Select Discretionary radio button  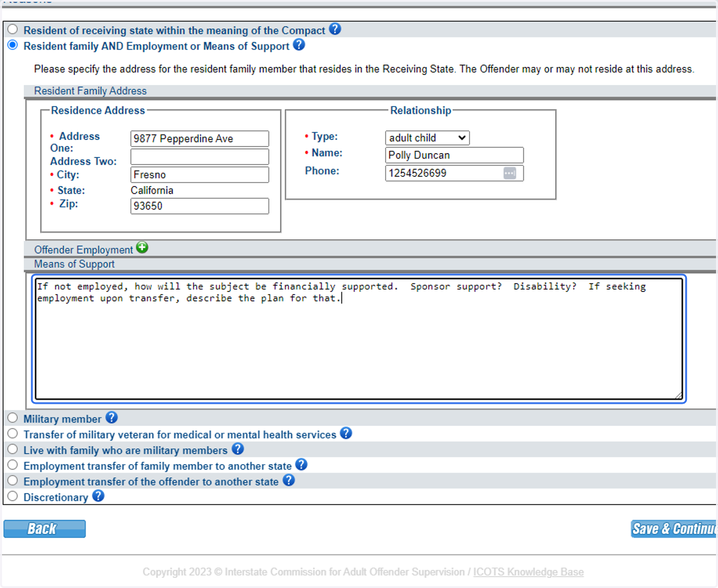coord(13,496)
